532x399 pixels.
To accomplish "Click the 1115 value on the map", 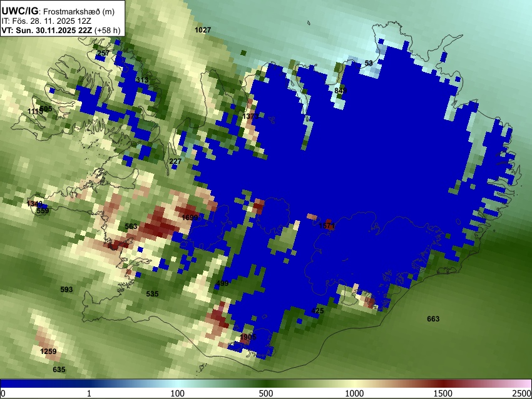I will (x=35, y=111).
